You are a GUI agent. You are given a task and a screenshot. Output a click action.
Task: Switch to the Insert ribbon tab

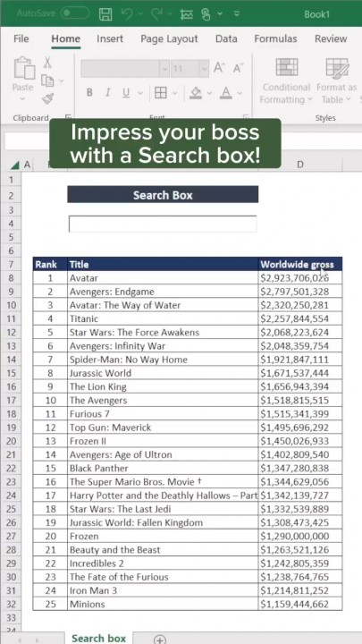pos(110,39)
